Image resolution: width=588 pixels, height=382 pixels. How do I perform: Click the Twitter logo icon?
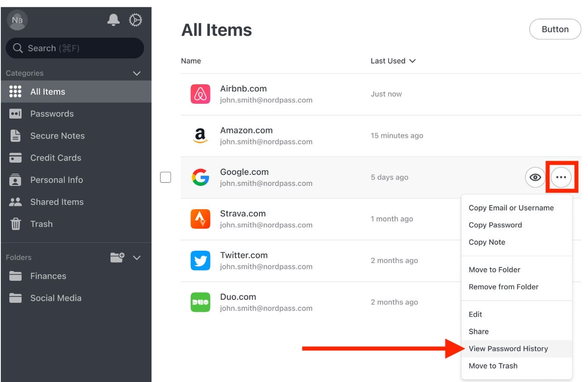(x=200, y=260)
